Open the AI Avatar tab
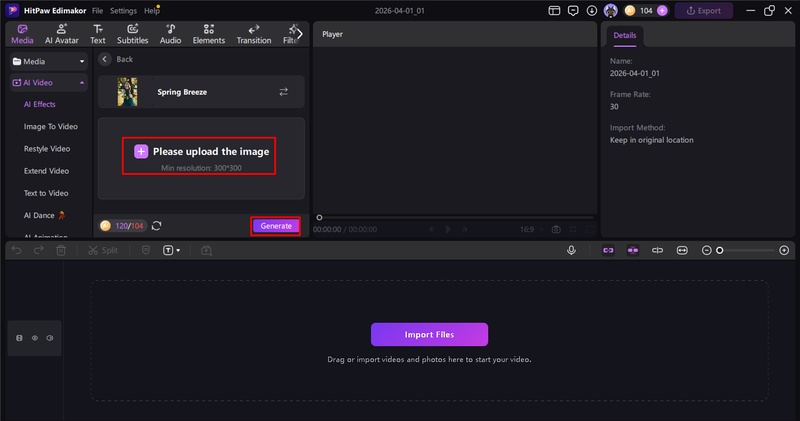This screenshot has height=421, width=800. pos(61,34)
